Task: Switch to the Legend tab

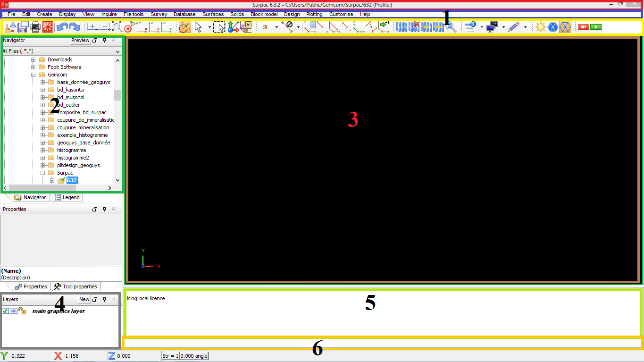Action: (67, 197)
